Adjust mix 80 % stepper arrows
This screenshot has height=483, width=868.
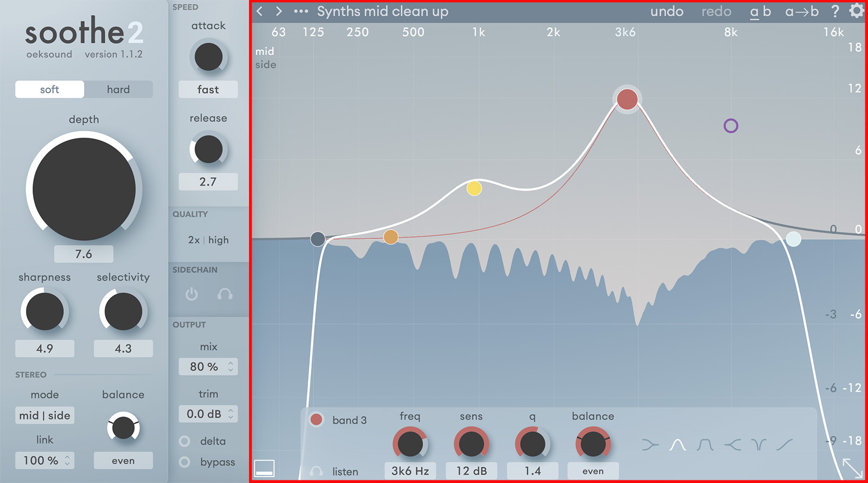pyautogui.click(x=231, y=367)
